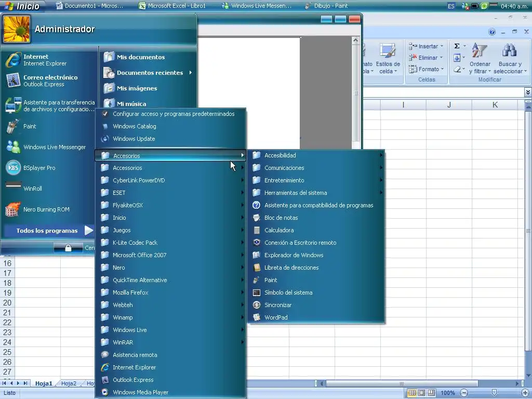The width and height of the screenshot is (532, 399).
Task: Open Microsoft Office 2007 program folder
Action: pyautogui.click(x=170, y=255)
